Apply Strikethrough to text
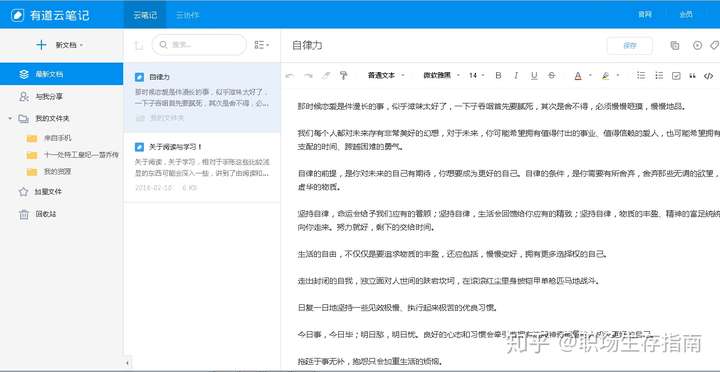 pos(551,76)
